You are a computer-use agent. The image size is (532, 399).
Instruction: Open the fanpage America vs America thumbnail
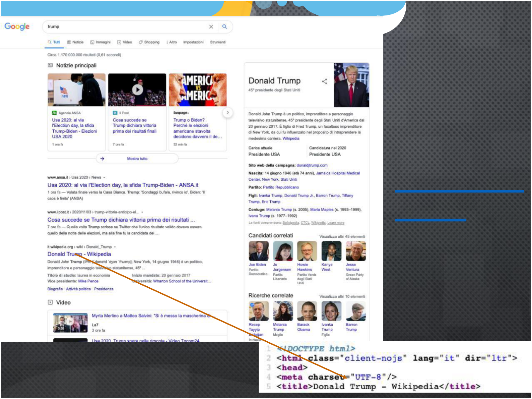[x=198, y=90]
